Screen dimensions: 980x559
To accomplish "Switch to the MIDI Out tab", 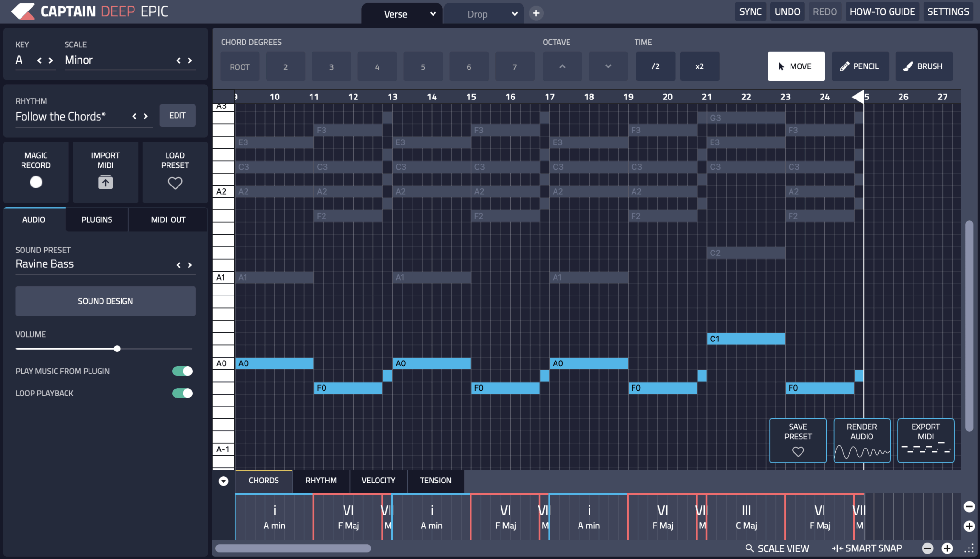I will pyautogui.click(x=168, y=219).
